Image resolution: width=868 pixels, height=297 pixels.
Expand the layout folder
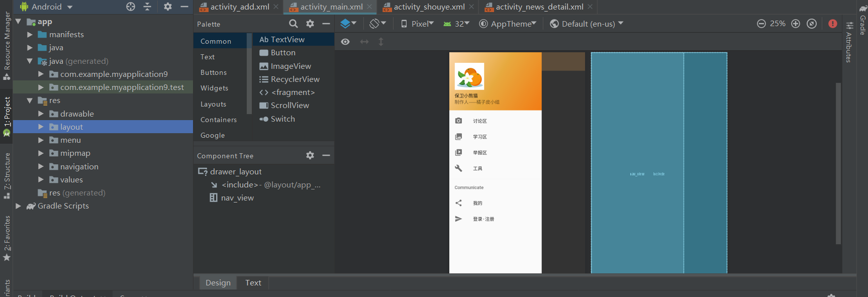click(x=41, y=127)
